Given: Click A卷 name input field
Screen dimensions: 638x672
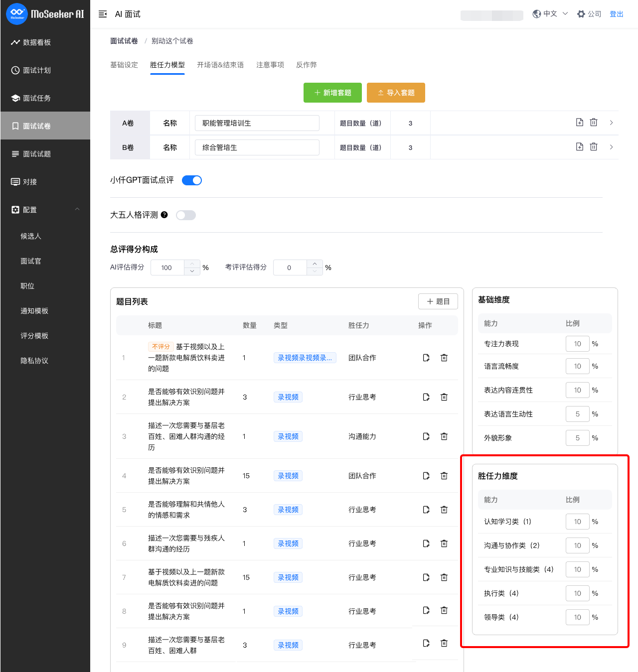Looking at the screenshot, I should click(257, 123).
